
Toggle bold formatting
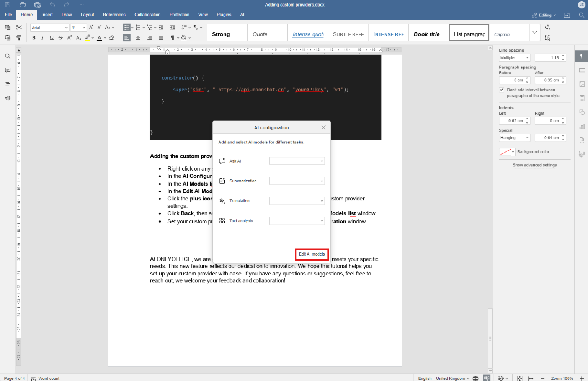[34, 37]
